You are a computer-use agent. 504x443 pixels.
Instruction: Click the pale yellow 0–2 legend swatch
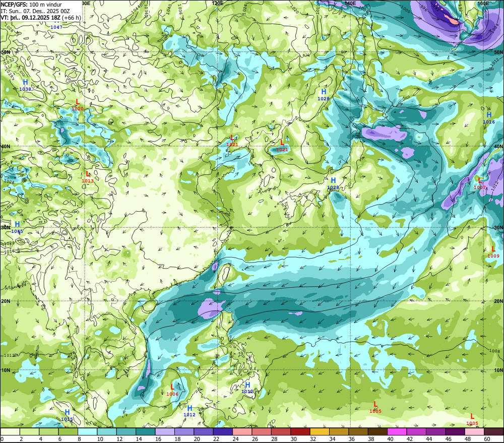[x=10, y=431]
